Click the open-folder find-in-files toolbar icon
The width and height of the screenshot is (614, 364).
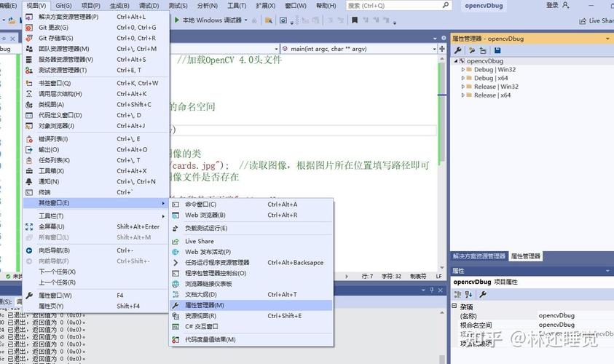[269, 20]
